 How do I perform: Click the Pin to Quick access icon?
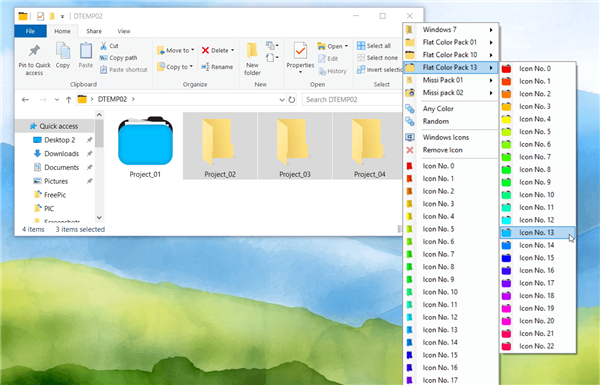click(x=34, y=51)
